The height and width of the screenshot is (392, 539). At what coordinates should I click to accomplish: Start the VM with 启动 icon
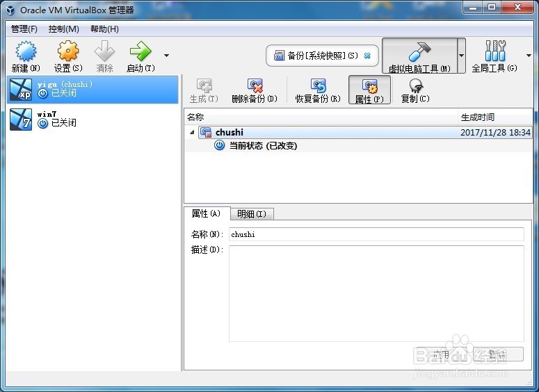point(140,51)
